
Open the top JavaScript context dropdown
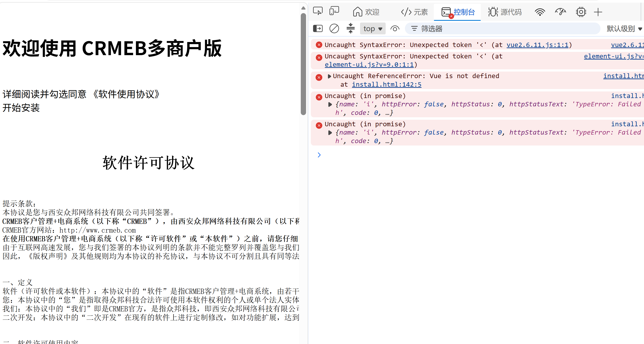[373, 28]
